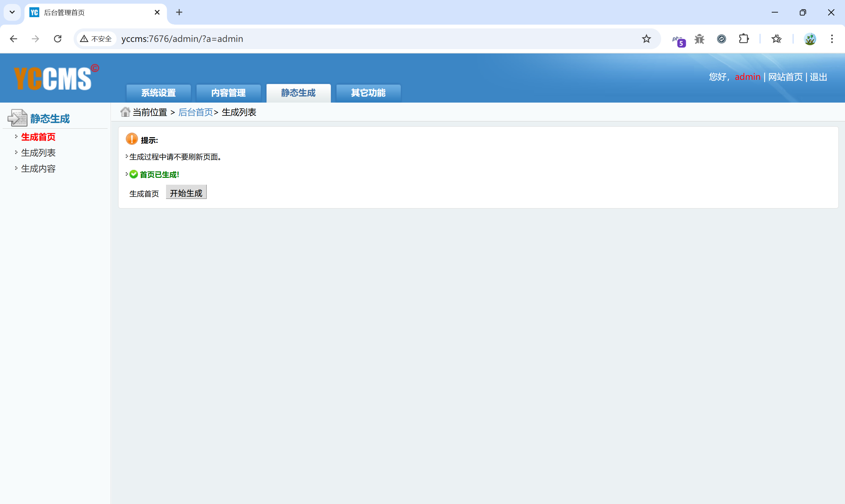Screen dimensions: 845x504
Task: Click the 退出 logout link
Action: click(x=818, y=77)
